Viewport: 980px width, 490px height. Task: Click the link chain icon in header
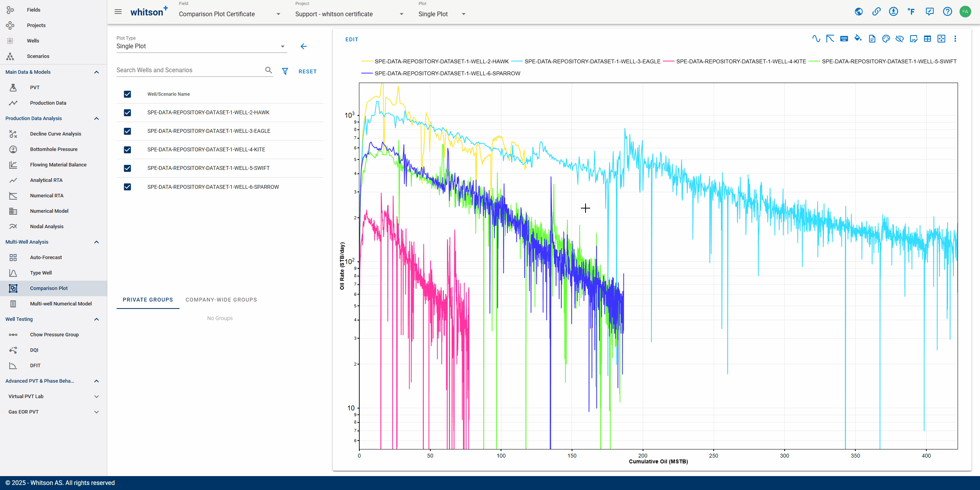click(x=876, y=12)
